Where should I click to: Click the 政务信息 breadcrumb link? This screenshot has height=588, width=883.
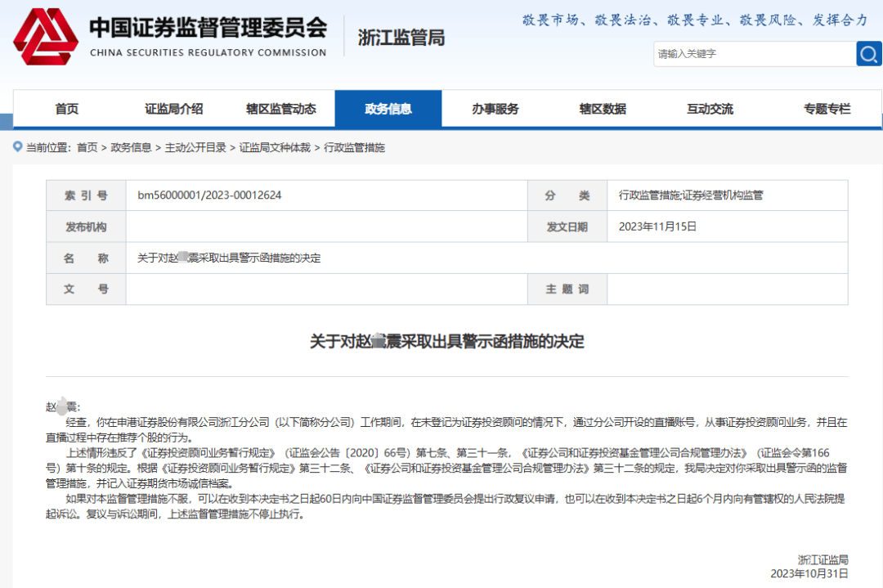[131, 148]
